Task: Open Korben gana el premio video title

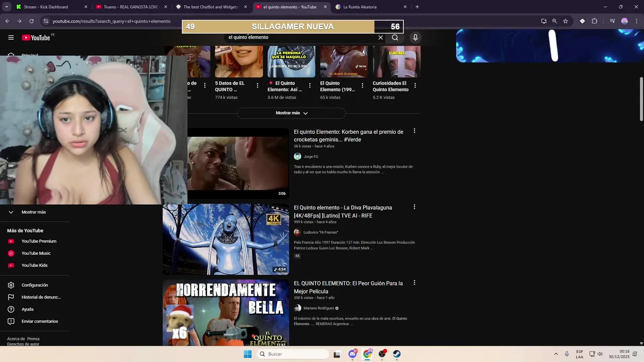Action: (x=349, y=136)
